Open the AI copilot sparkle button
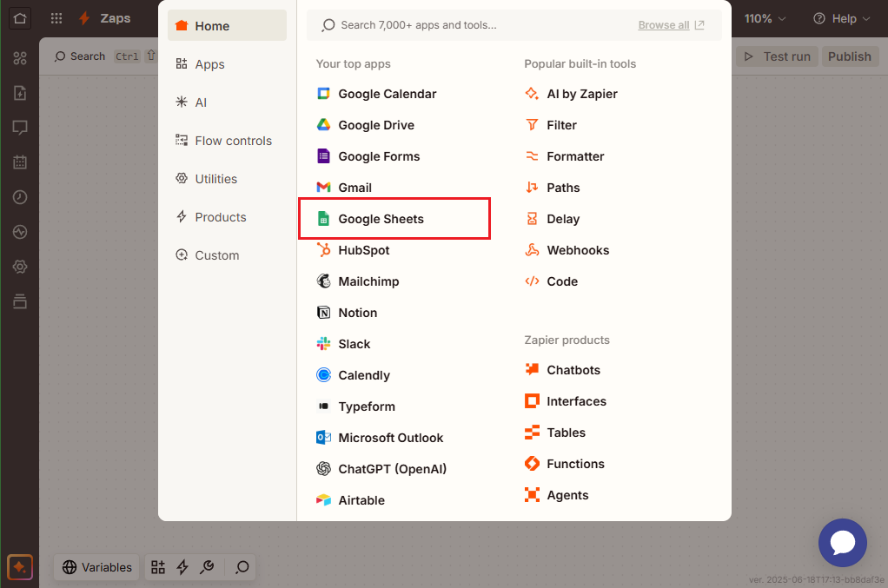The width and height of the screenshot is (888, 588). coord(20,567)
